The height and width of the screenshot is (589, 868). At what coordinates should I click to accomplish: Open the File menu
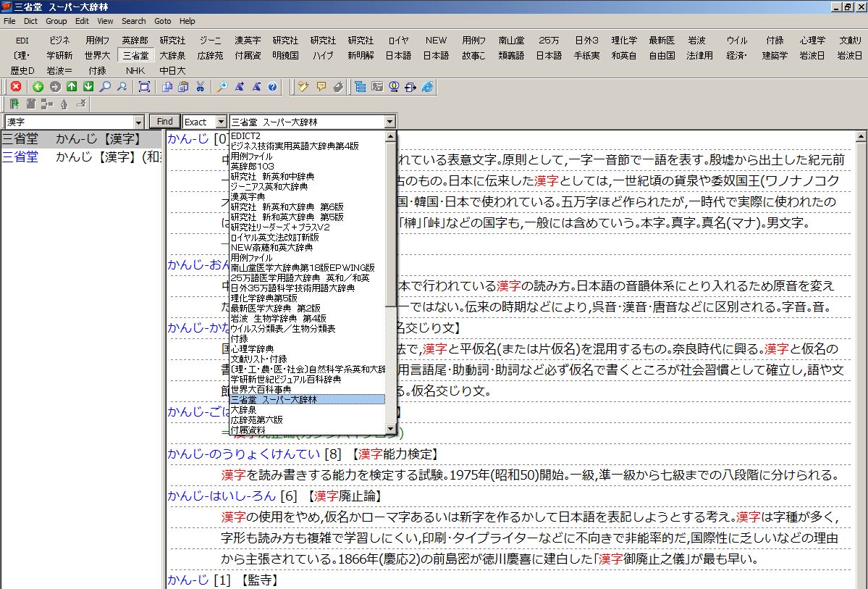pos(10,21)
